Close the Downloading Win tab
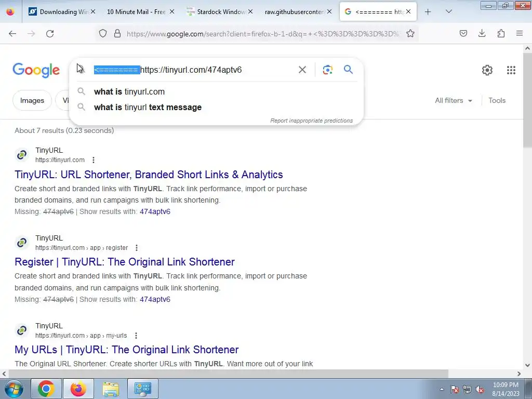 click(x=93, y=11)
